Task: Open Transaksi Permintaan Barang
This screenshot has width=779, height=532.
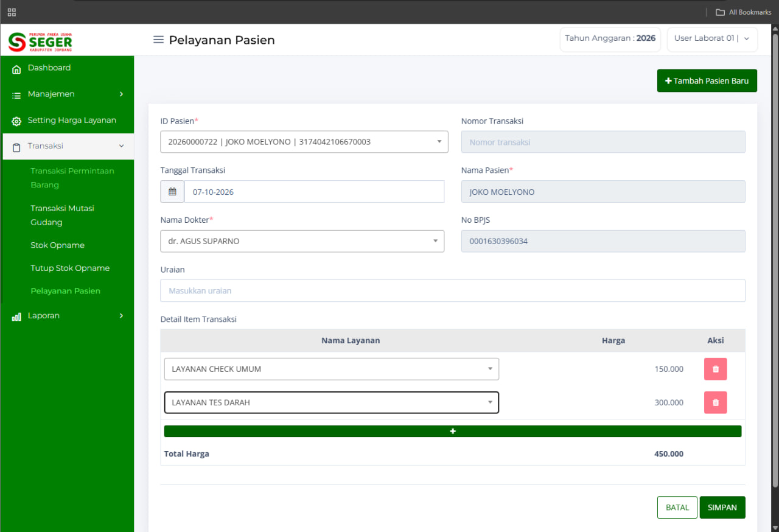Action: (x=72, y=178)
